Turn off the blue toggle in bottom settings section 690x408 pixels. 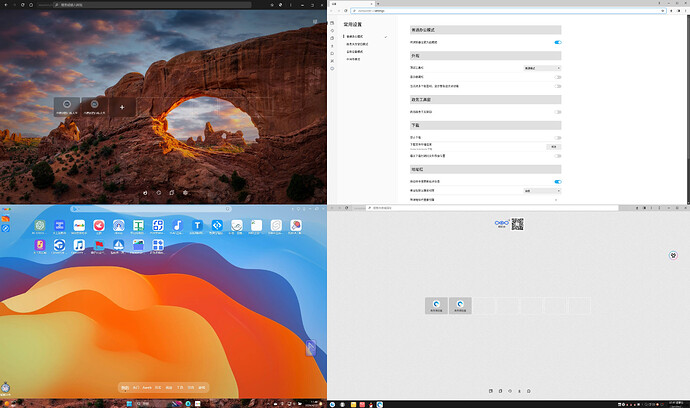pyautogui.click(x=558, y=182)
